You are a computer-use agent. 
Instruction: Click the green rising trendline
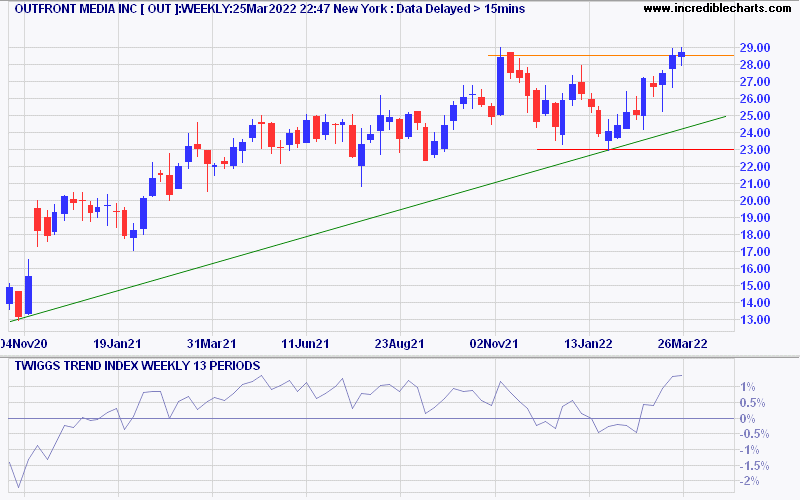[367, 219]
